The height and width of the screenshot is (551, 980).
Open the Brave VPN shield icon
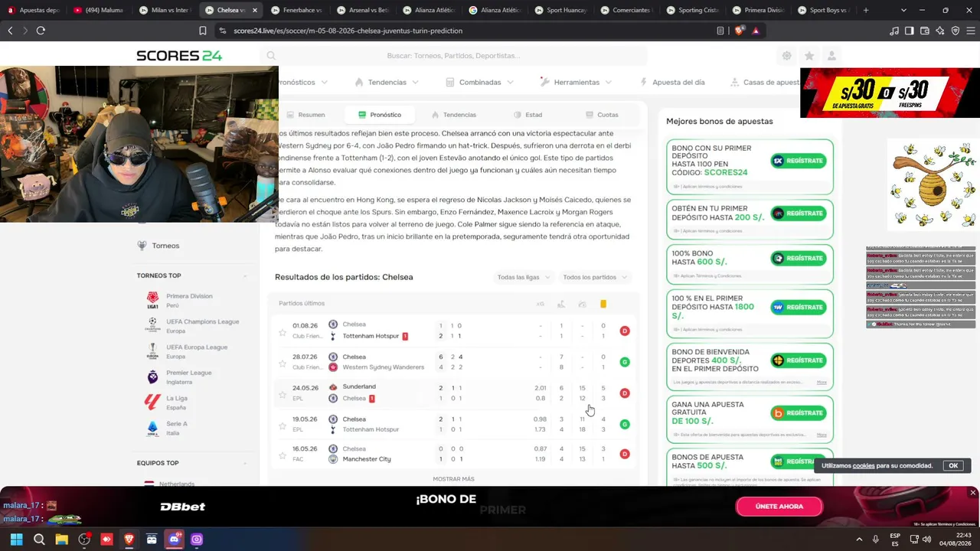955,31
